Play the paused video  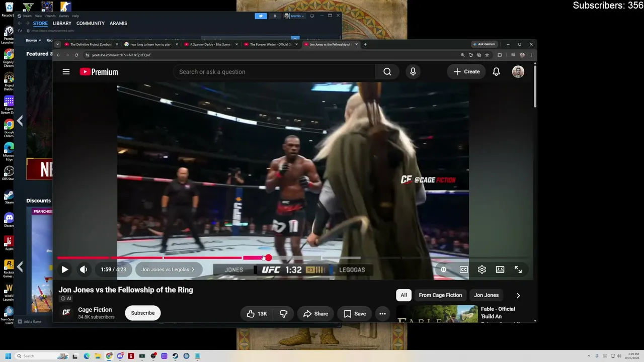[x=65, y=269]
